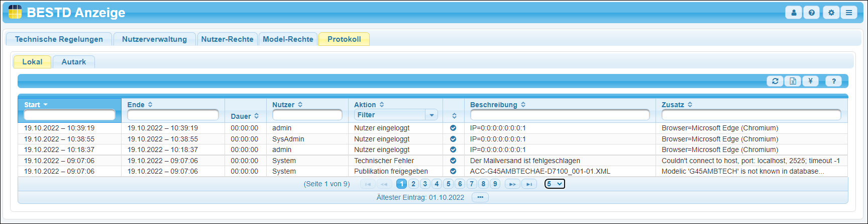
Task: Go to page 4
Action: pos(437,184)
